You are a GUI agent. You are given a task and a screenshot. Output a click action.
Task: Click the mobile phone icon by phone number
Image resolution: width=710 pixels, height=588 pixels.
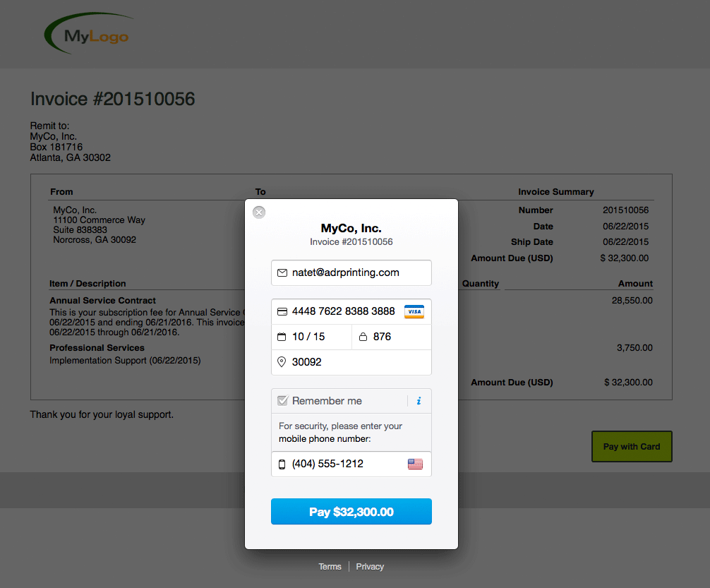(x=282, y=464)
